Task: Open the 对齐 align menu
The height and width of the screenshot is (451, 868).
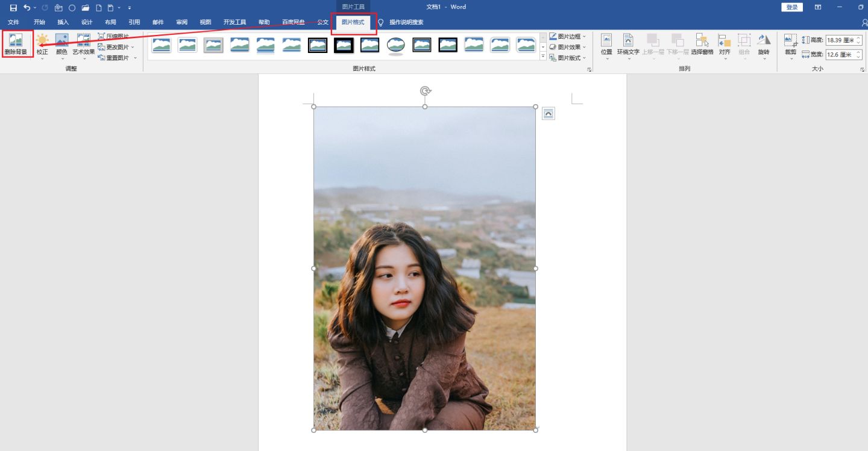Action: point(725,46)
